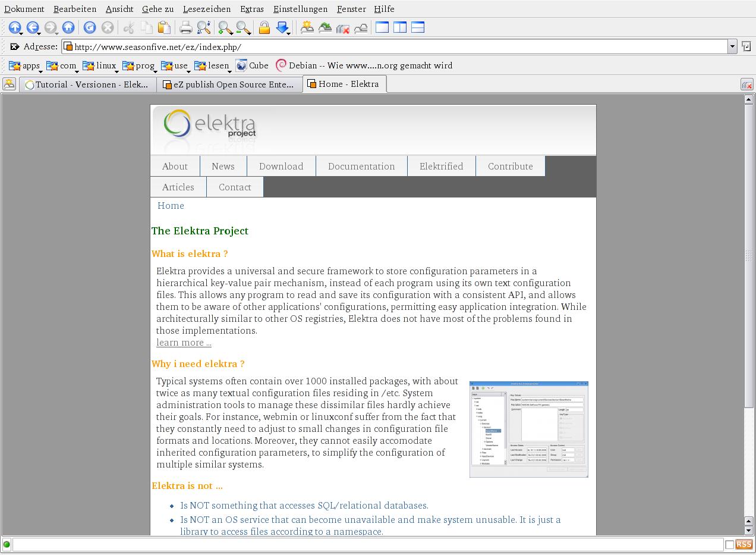Click the Cut scissors icon

(129, 27)
